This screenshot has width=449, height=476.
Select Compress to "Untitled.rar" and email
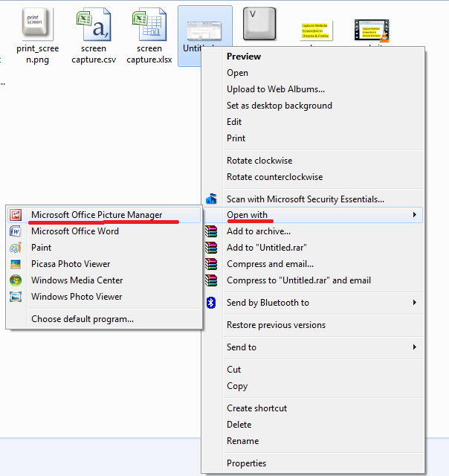click(x=314, y=280)
